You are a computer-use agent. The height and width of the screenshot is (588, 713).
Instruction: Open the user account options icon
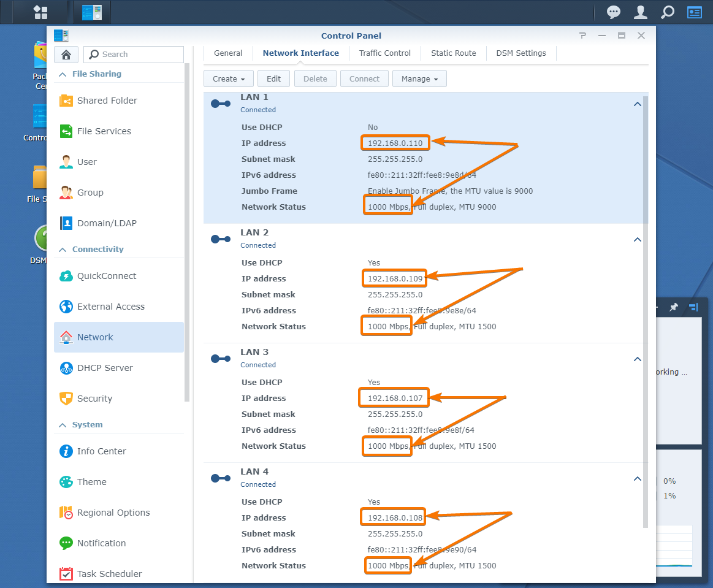click(641, 12)
